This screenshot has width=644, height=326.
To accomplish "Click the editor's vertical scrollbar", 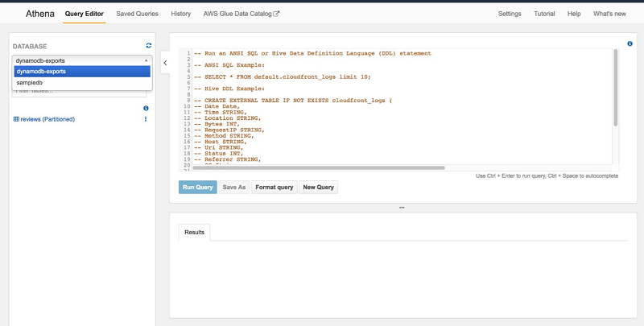I will (615, 88).
